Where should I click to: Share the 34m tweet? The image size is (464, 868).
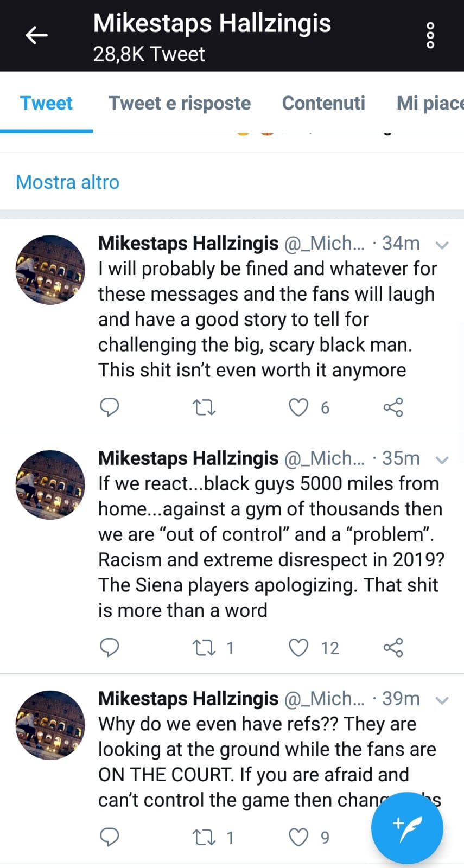tap(393, 407)
